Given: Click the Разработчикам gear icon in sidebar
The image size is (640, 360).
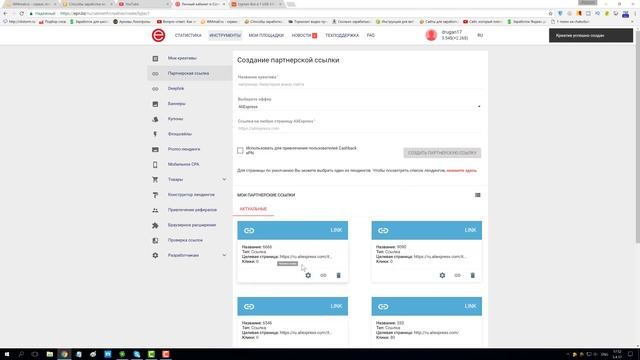Looking at the screenshot, I should 155,256.
